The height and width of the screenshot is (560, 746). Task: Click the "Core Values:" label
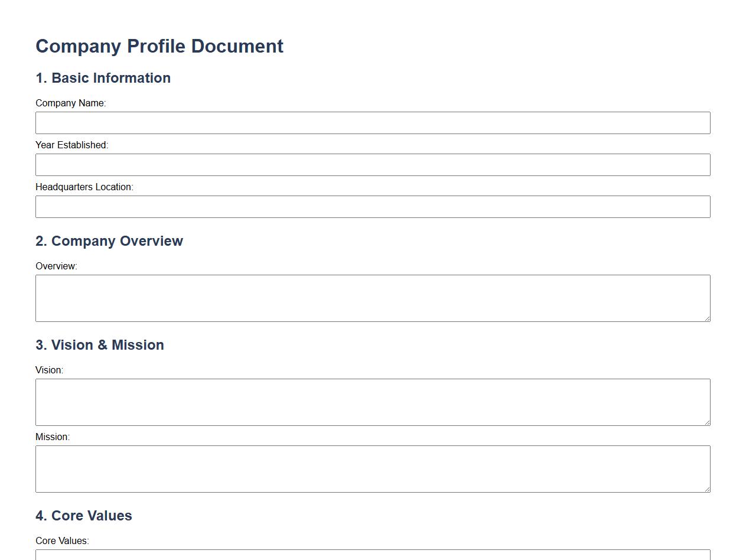(62, 541)
